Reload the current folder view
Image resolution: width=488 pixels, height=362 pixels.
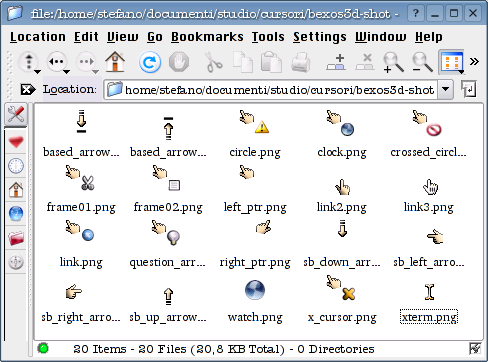[150, 62]
